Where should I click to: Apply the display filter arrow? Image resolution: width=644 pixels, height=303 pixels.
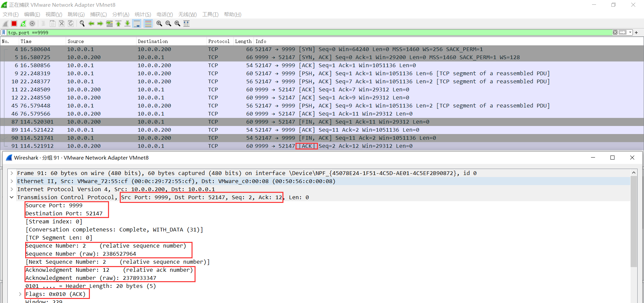click(x=623, y=33)
